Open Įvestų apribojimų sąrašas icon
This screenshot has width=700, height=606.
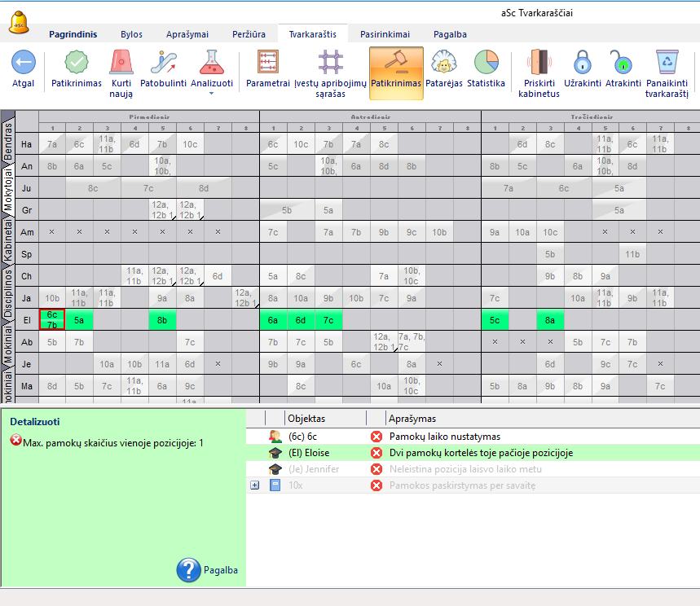329,63
